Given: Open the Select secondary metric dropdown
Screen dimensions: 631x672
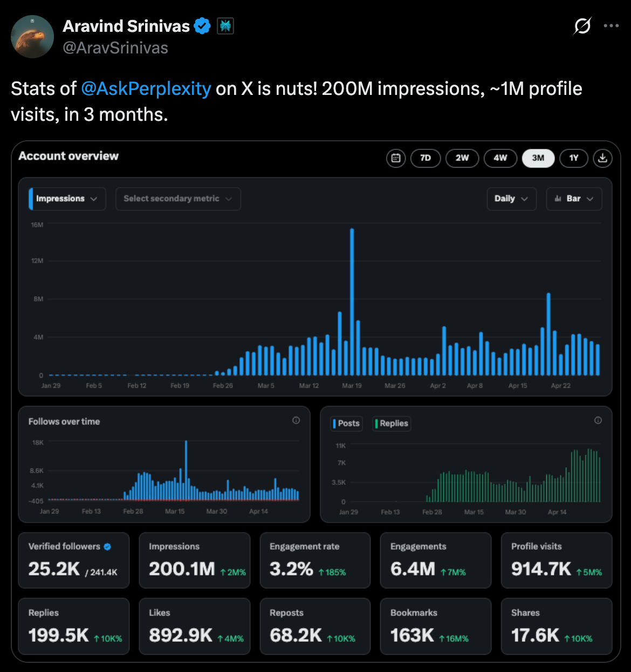Looking at the screenshot, I should point(178,198).
